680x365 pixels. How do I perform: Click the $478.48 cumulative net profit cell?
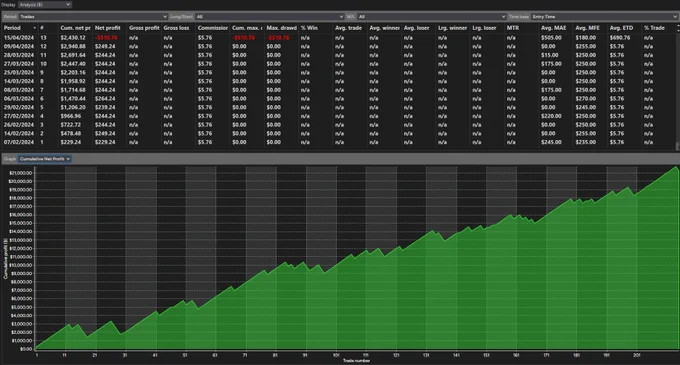[71, 134]
